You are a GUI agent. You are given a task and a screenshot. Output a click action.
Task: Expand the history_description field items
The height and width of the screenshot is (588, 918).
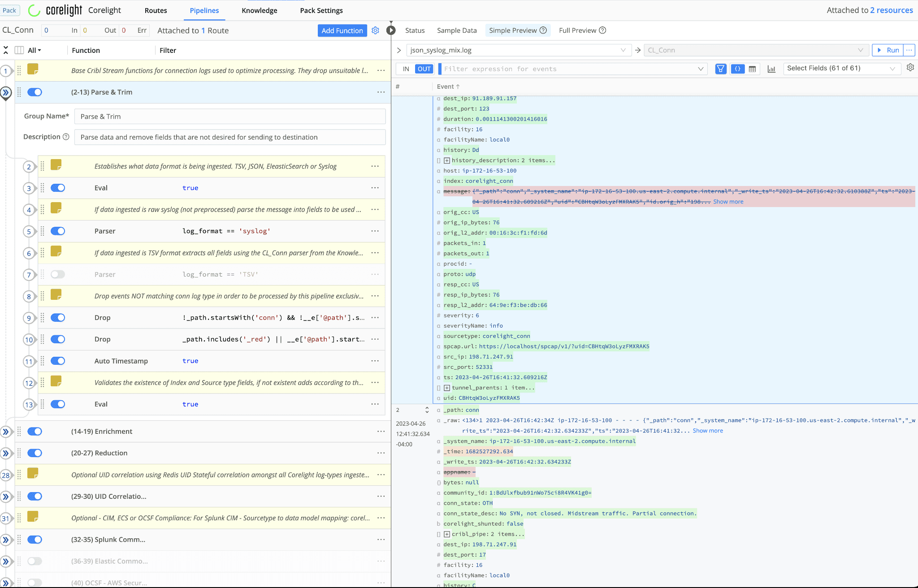pos(447,160)
